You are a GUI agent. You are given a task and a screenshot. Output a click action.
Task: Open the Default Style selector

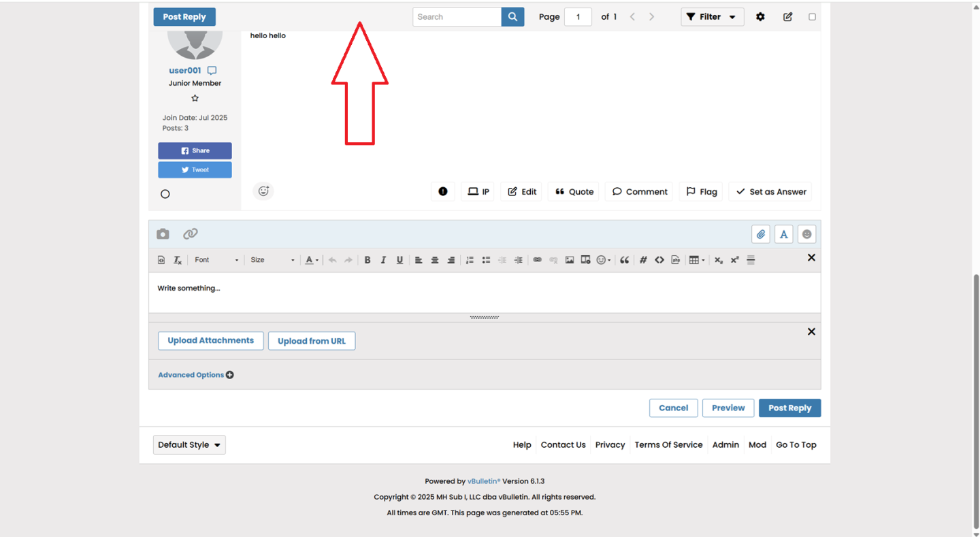[x=189, y=445]
